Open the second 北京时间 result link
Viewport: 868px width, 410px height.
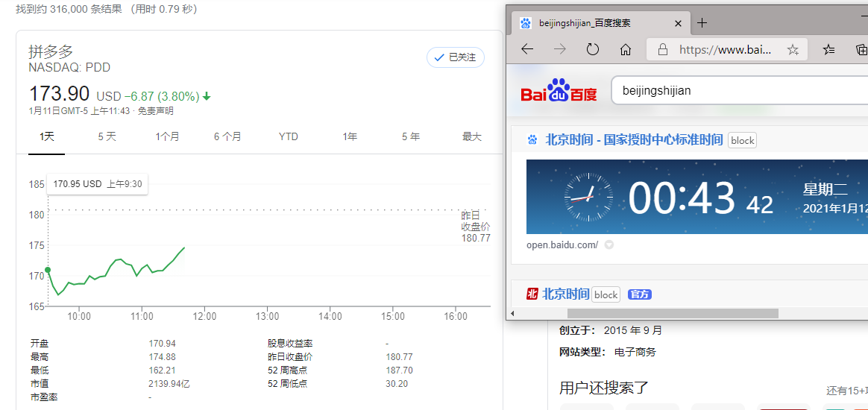(567, 294)
